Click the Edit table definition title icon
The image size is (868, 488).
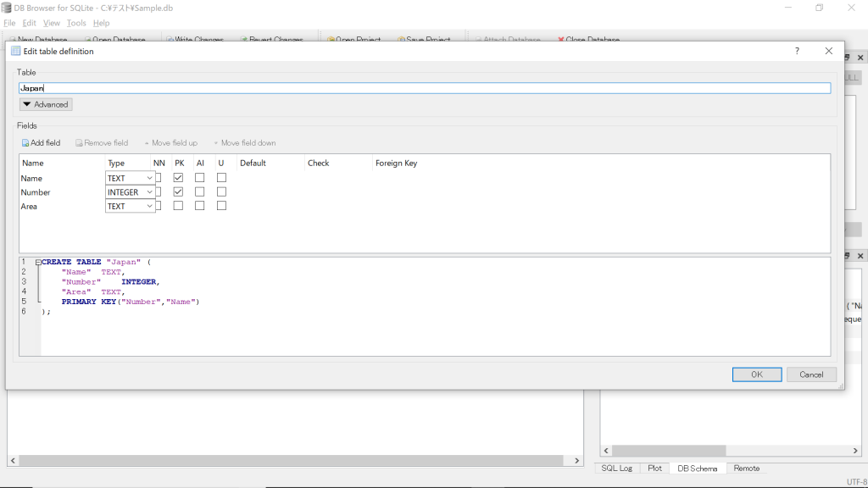pos(15,51)
